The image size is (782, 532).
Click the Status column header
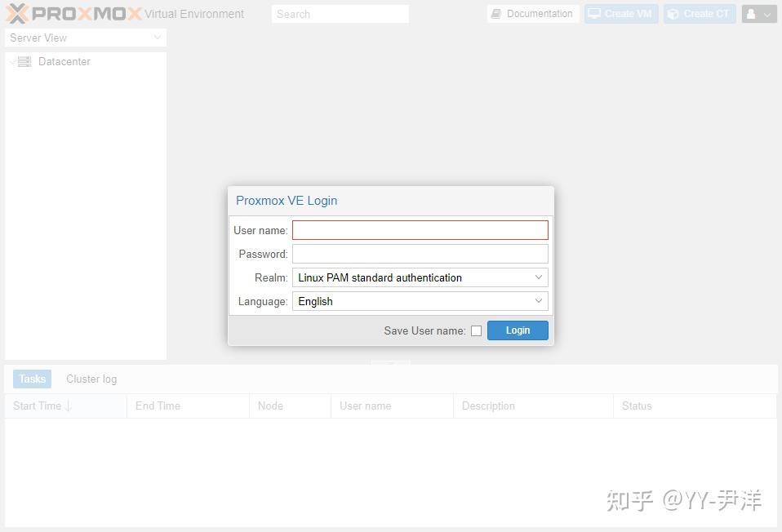tap(695, 406)
